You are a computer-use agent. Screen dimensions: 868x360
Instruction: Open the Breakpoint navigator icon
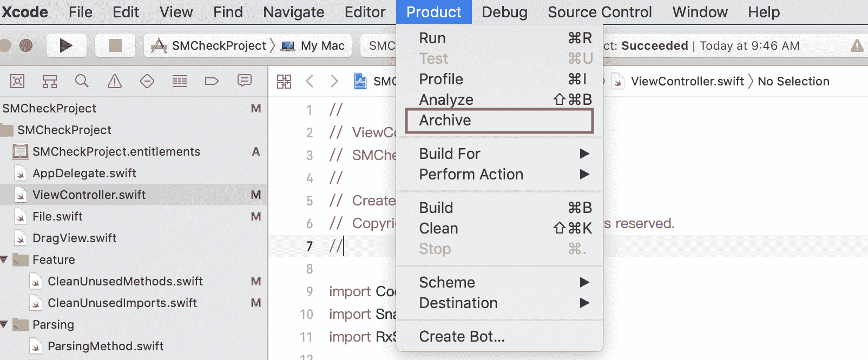point(212,81)
